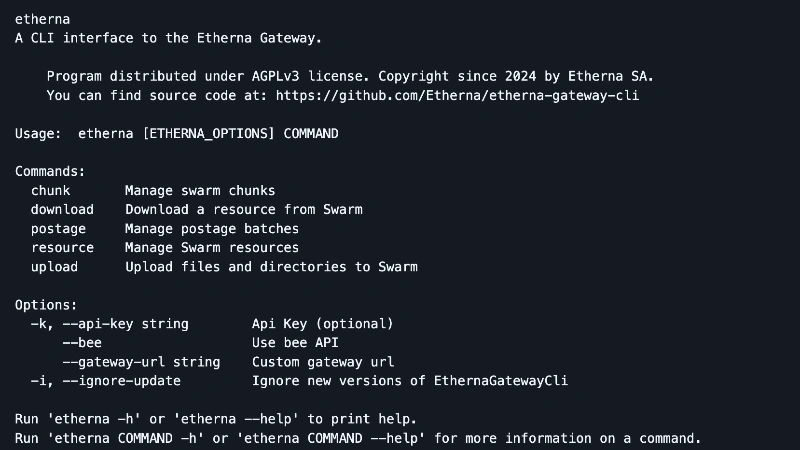Click 'Manage swarm chunks' description
Image resolution: width=800 pixels, height=450 pixels.
pyautogui.click(x=200, y=191)
